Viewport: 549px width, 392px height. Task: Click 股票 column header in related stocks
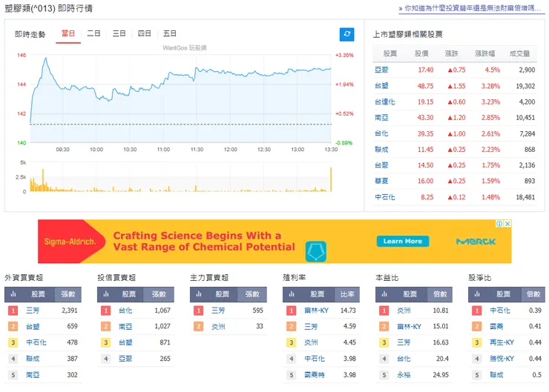point(390,53)
